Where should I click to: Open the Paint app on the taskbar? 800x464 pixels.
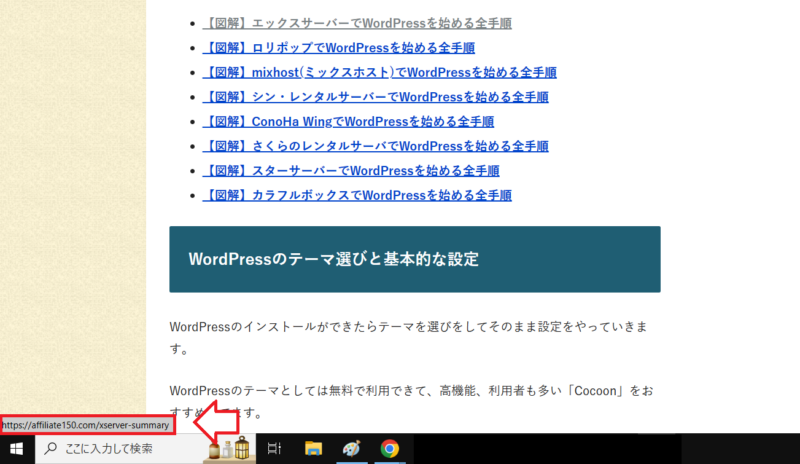pyautogui.click(x=352, y=449)
